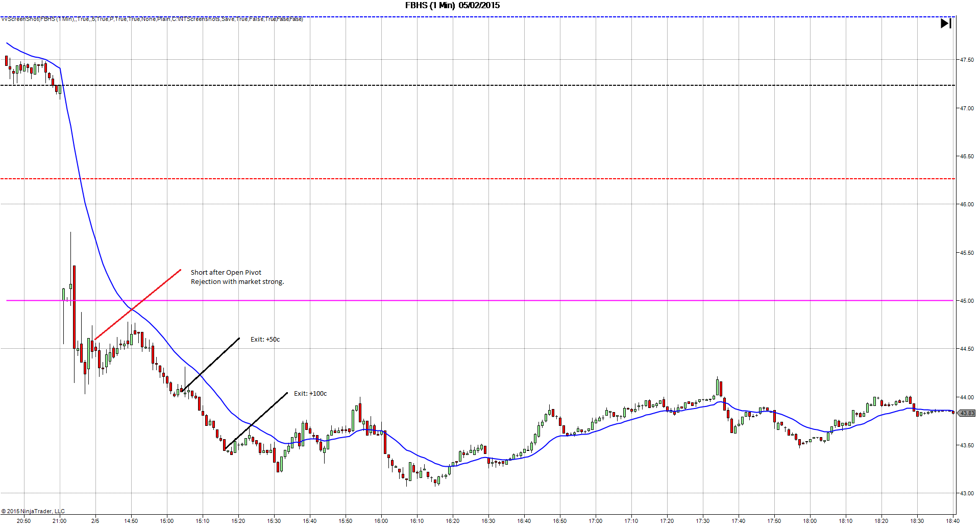Click the 18:10 time axis label

(x=846, y=521)
